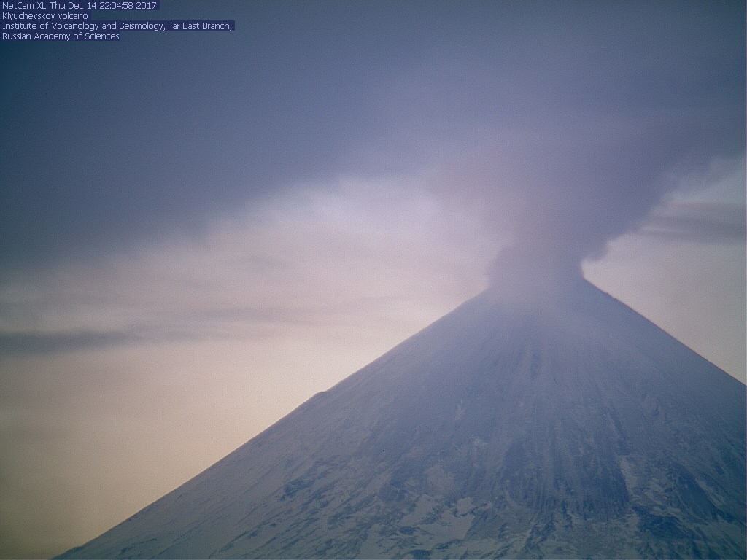This screenshot has width=747, height=560.
Task: Click the 'NetCam XL Thu Dec 14 22:04:58 2017' timestamp text
Action: 80,6
